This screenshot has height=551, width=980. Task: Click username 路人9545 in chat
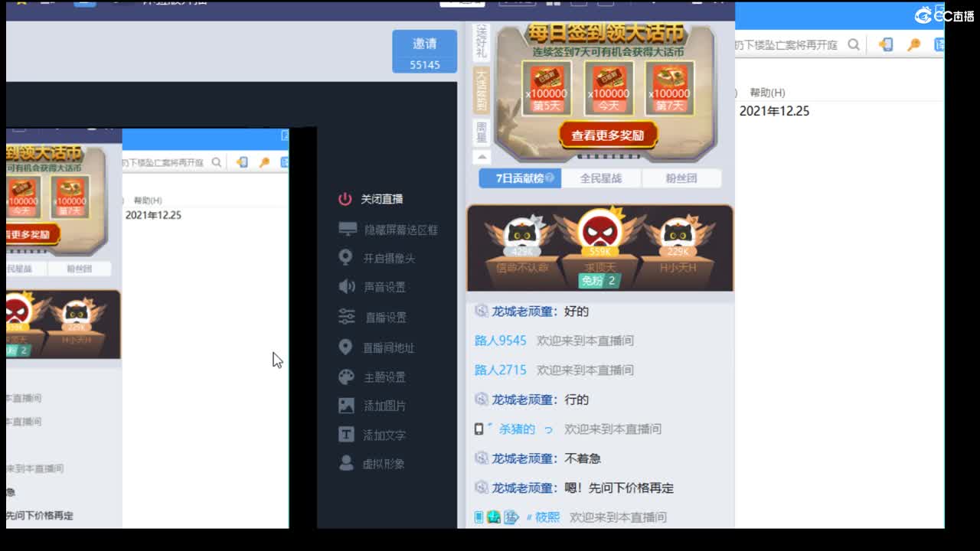(501, 341)
